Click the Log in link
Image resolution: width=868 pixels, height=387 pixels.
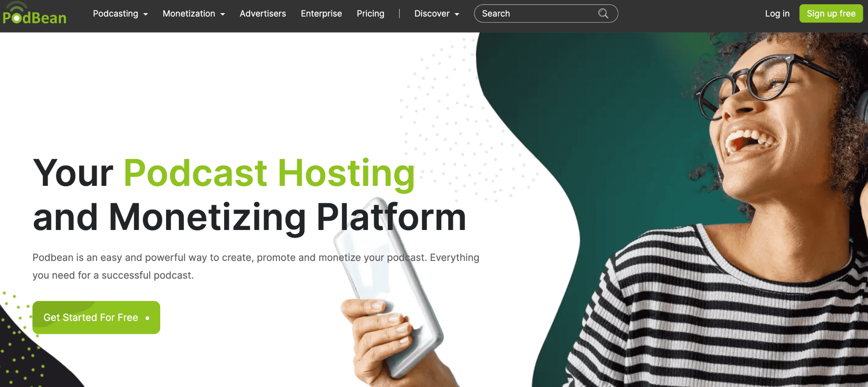tap(777, 14)
